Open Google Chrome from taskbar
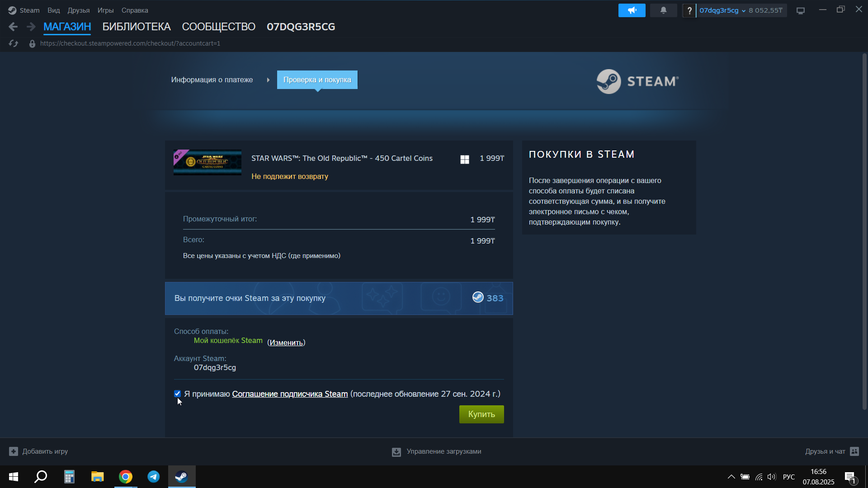Image resolution: width=868 pixels, height=488 pixels. click(126, 477)
